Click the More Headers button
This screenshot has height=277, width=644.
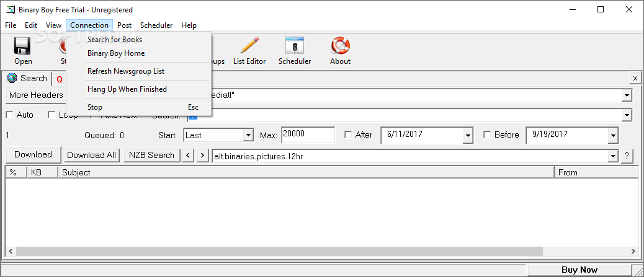pyautogui.click(x=36, y=95)
